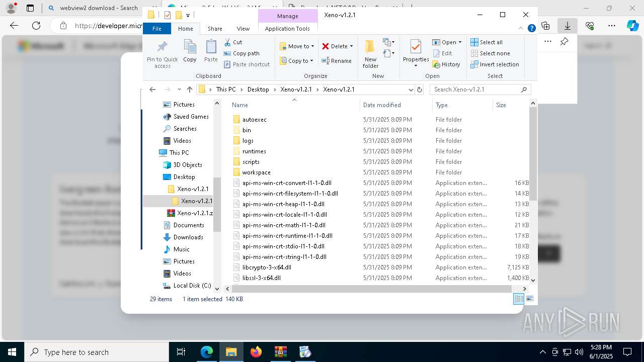Click Pin to Quick access icon

tap(162, 54)
